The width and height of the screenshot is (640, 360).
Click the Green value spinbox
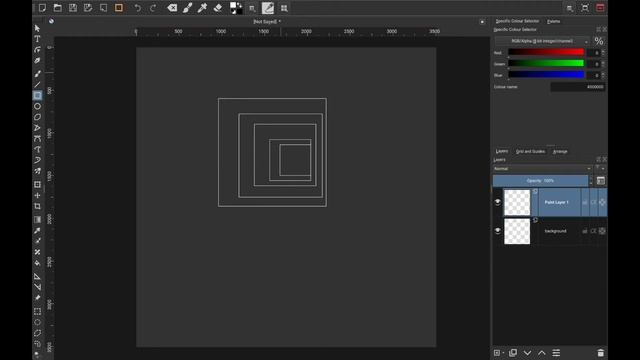(x=596, y=64)
